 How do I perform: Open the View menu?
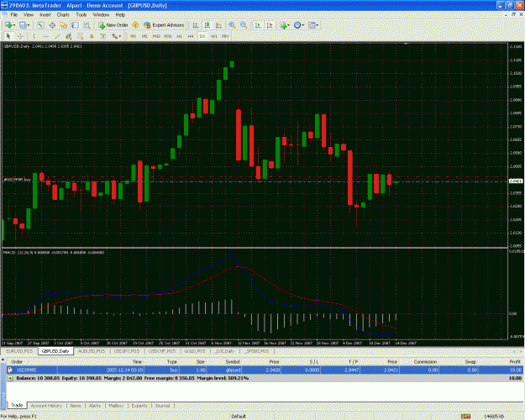point(29,15)
